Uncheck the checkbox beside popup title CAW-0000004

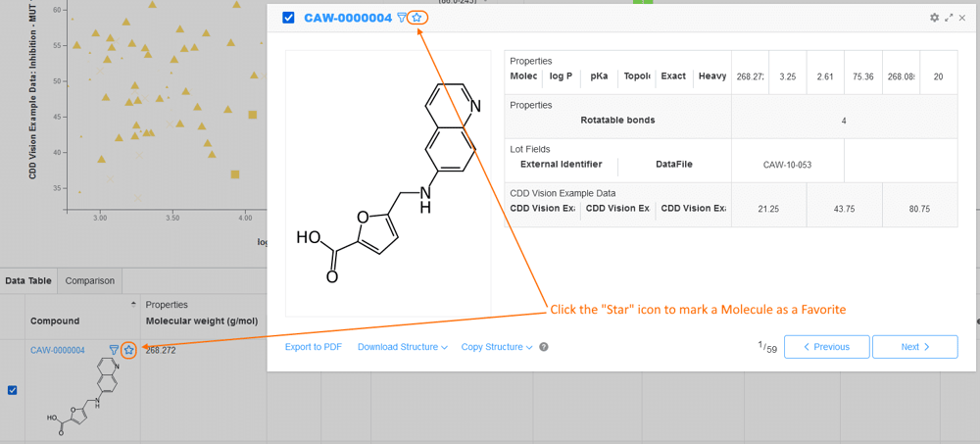(x=288, y=19)
